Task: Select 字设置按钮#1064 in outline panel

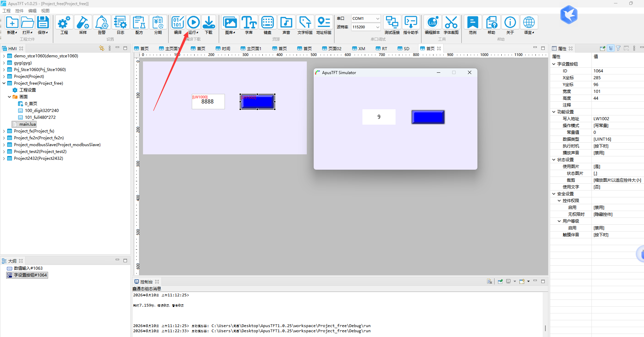Action: [x=30, y=275]
